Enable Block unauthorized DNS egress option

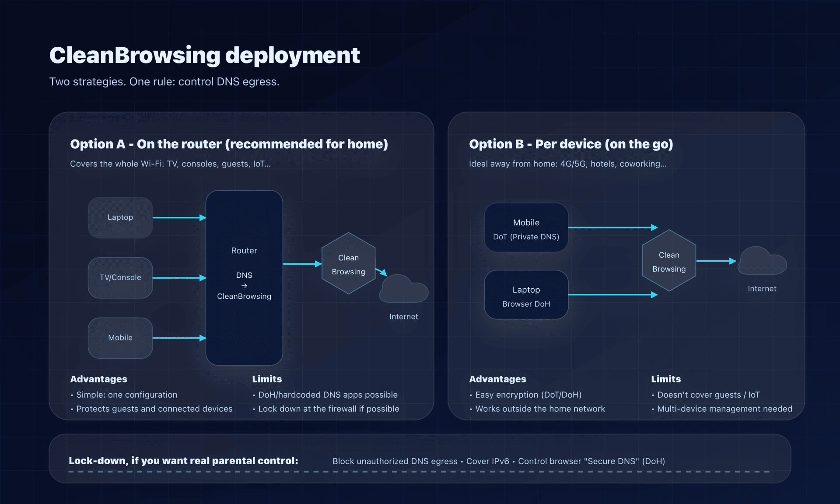click(x=395, y=461)
